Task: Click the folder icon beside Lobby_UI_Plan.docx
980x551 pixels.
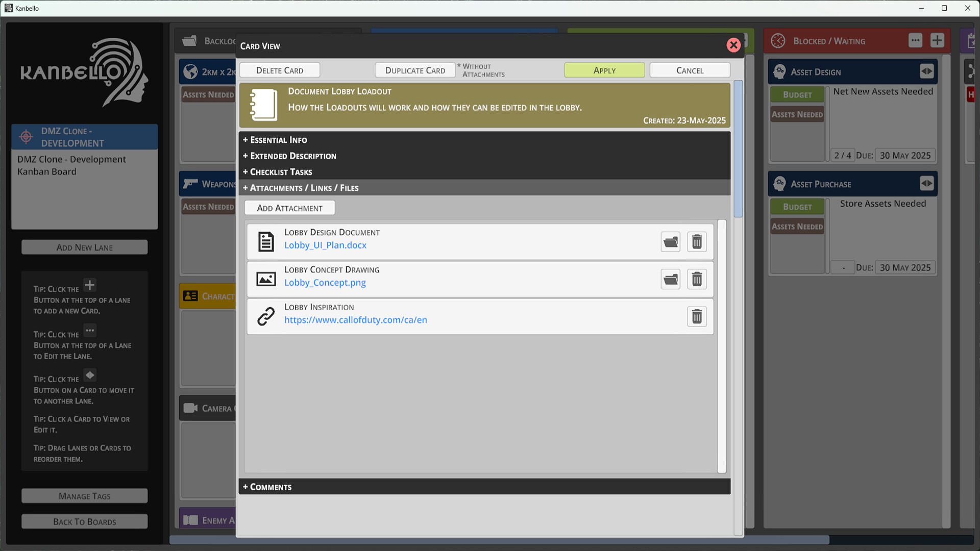Action: (x=671, y=242)
